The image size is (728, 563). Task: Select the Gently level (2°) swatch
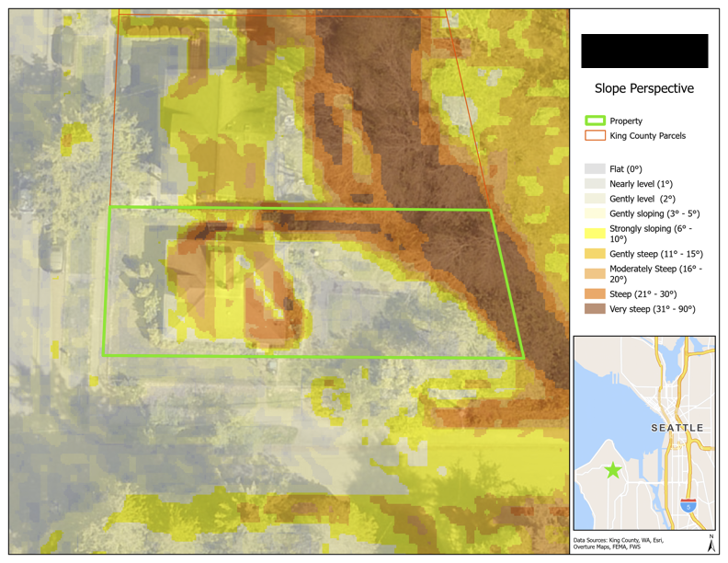tap(595, 199)
